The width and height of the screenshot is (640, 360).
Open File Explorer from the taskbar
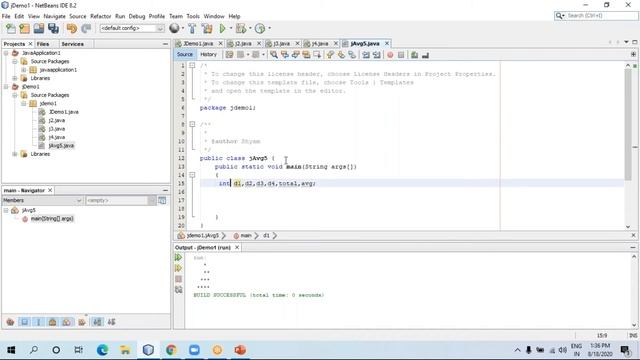[x=125, y=350]
